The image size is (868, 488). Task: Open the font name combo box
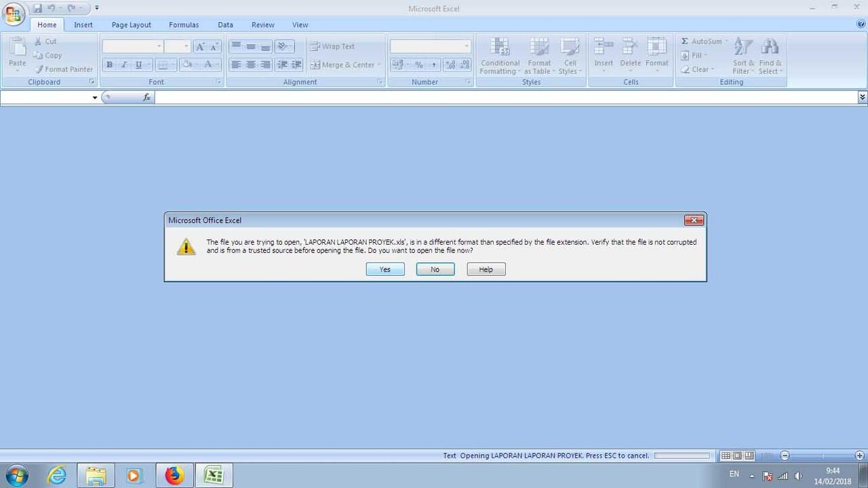133,46
